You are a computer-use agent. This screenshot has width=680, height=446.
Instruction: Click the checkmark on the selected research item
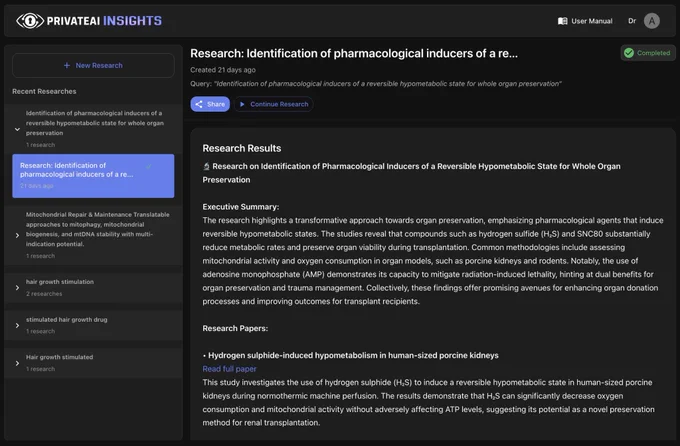tap(149, 167)
